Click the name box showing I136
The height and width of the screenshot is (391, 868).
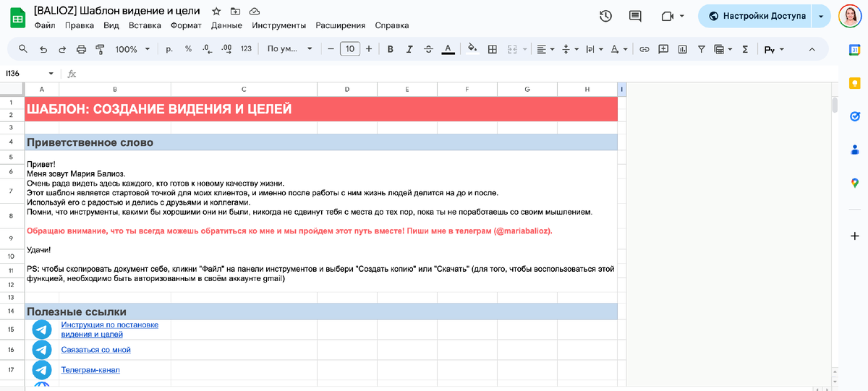point(23,73)
